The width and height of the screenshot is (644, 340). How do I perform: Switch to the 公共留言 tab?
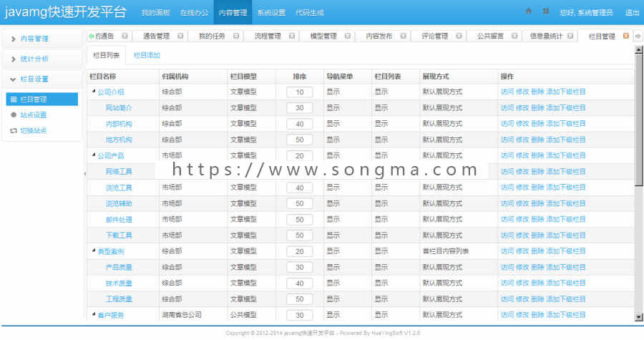(x=490, y=36)
